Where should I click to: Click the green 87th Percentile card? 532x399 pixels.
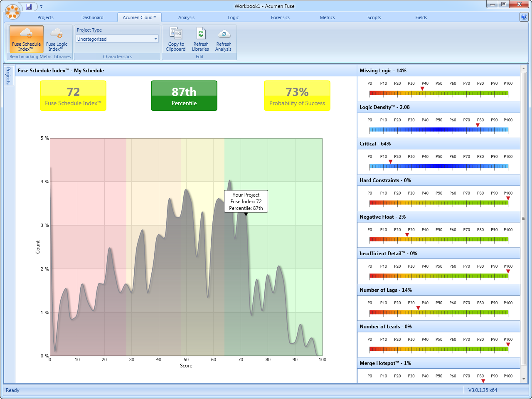click(184, 96)
